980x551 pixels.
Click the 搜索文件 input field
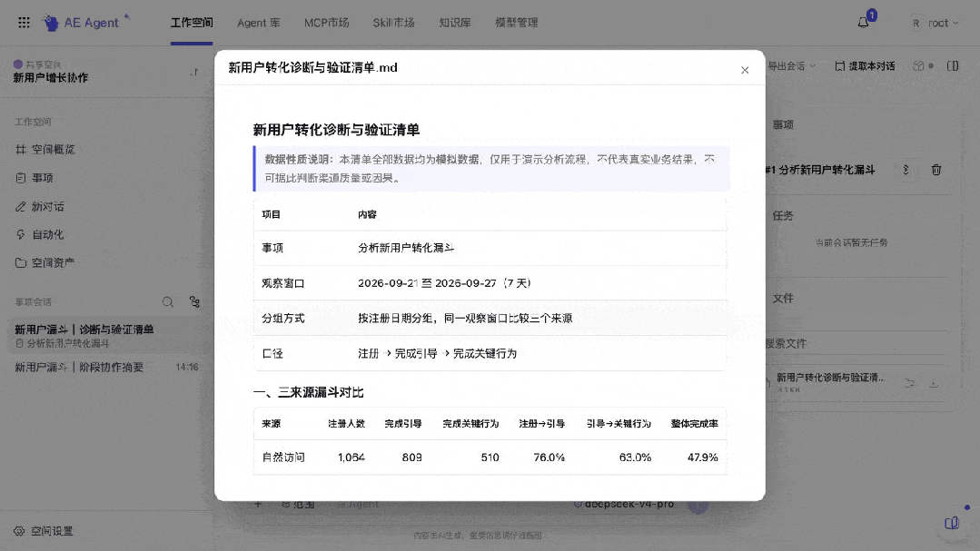pyautogui.click(x=856, y=344)
